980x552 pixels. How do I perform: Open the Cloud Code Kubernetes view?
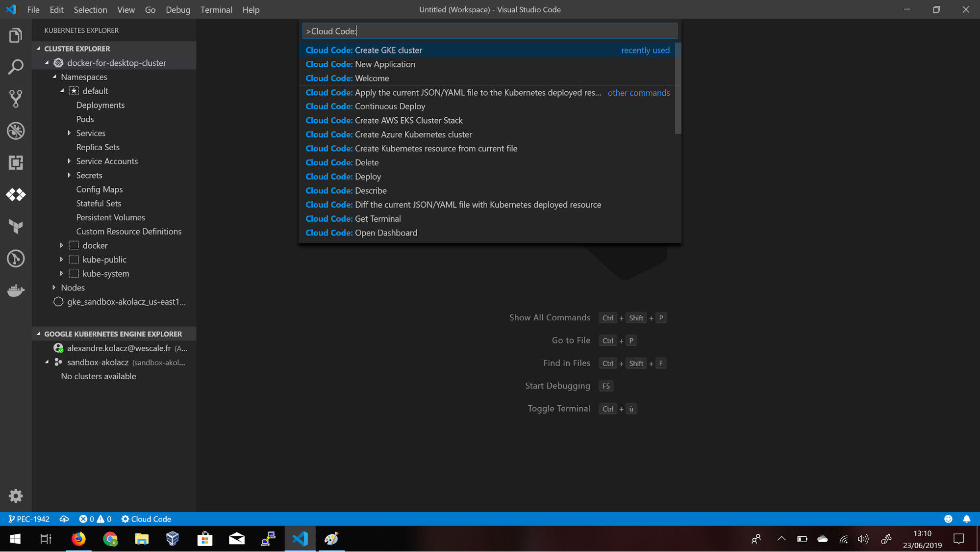(16, 195)
